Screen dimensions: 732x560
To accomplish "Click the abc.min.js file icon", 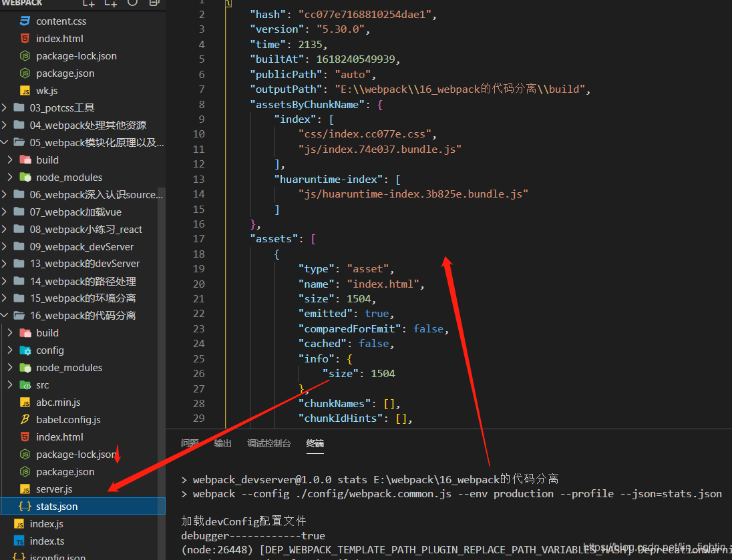I will point(25,402).
